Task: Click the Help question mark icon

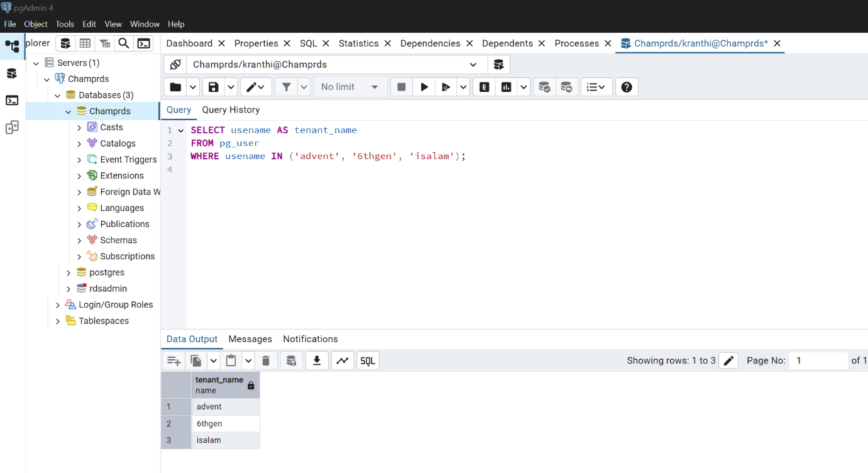Action: (x=627, y=87)
